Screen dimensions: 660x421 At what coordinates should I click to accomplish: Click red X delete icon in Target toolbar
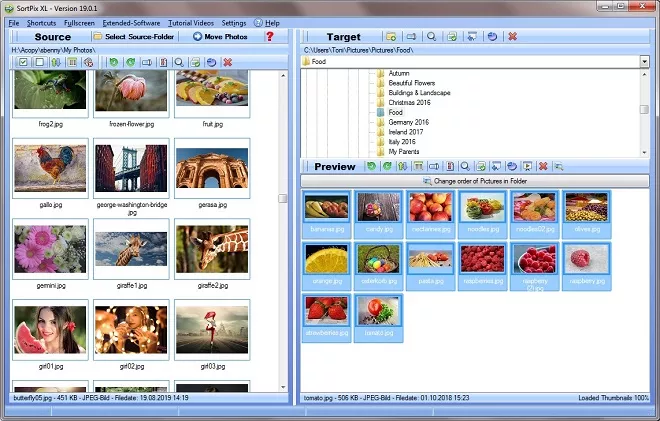[513, 37]
